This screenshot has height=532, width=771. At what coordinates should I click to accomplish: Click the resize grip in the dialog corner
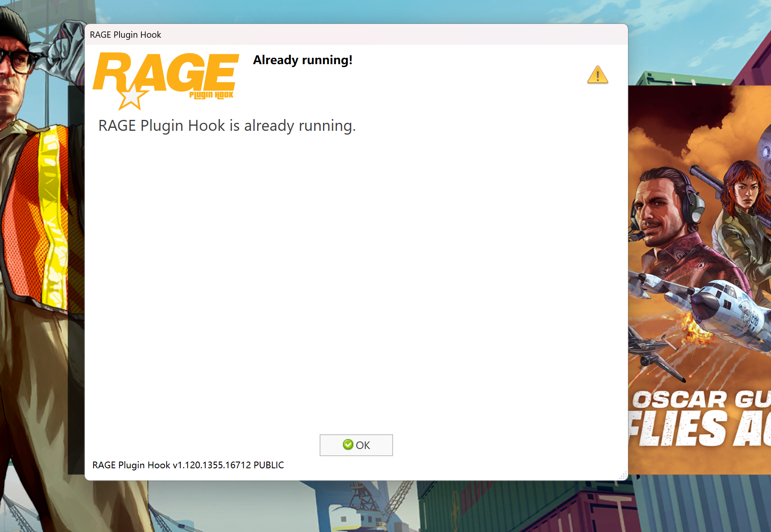coord(623,475)
